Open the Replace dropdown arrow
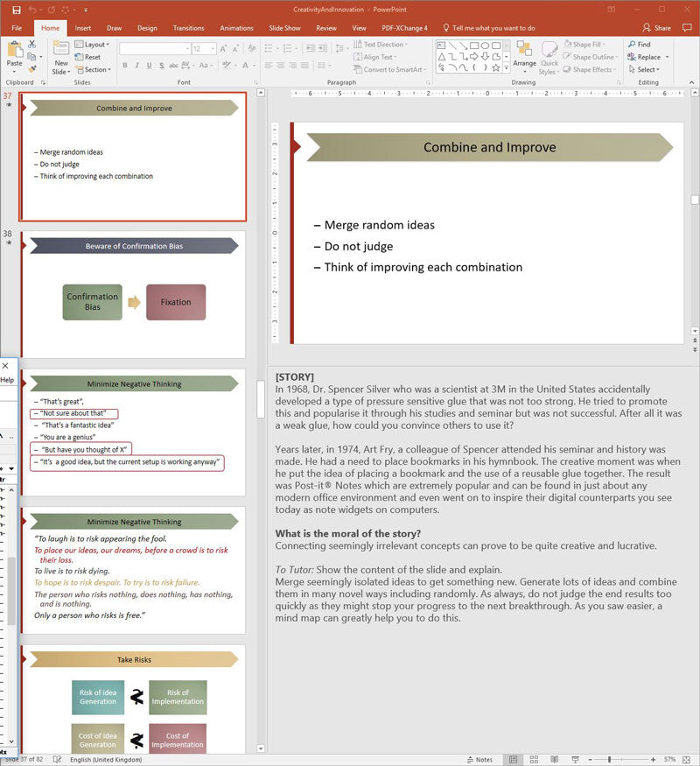This screenshot has height=766, width=700. 667,57
